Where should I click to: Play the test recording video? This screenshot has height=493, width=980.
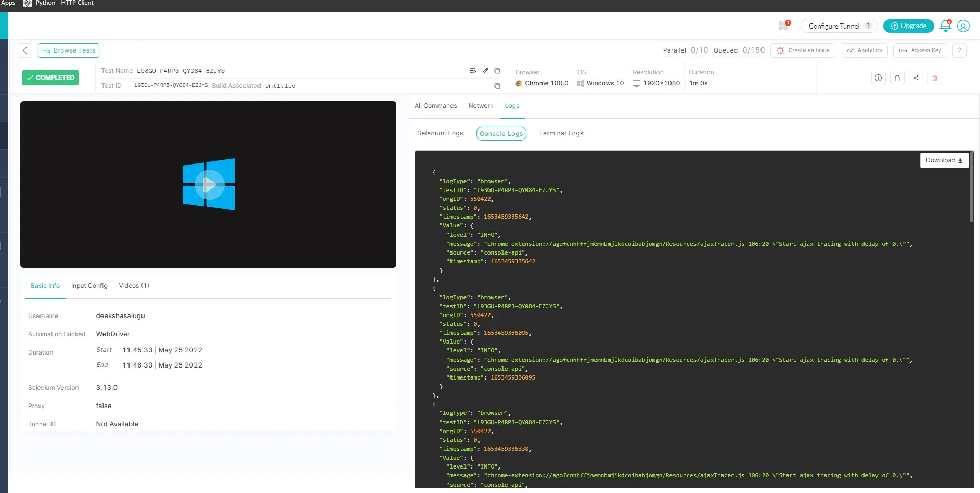pos(209,184)
